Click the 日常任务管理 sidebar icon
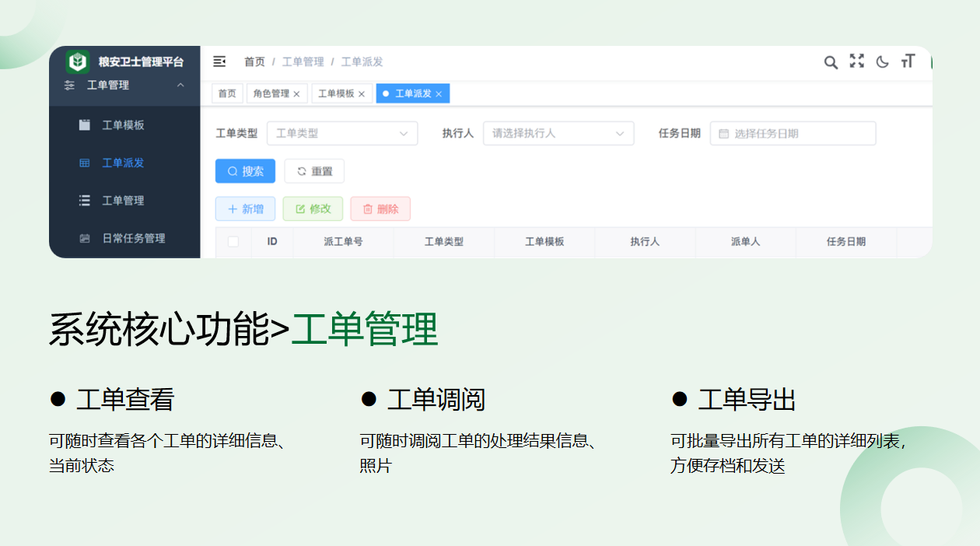The height and width of the screenshot is (546, 980). pos(85,239)
